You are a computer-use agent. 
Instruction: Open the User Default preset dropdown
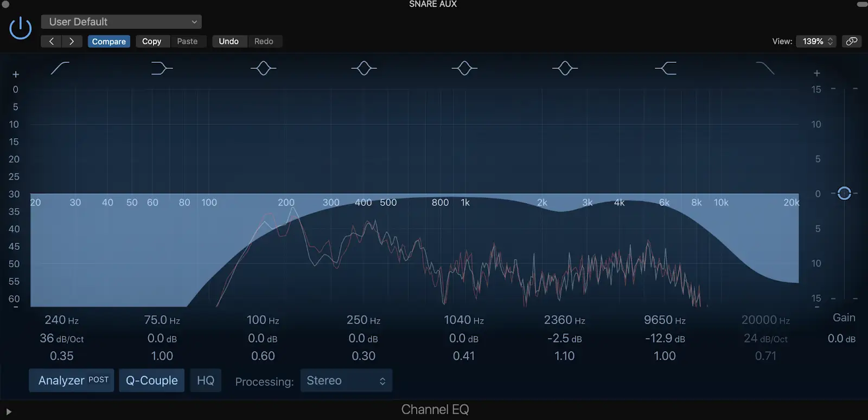122,22
